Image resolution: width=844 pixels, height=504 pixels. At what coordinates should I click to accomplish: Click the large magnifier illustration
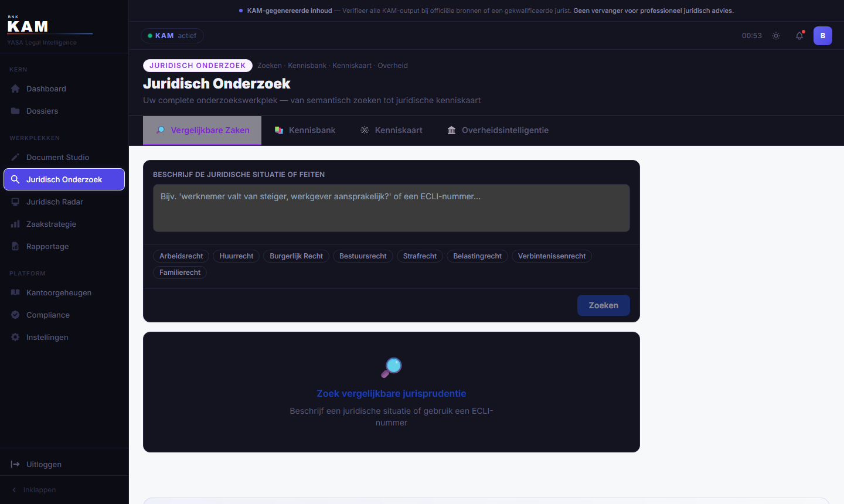tap(392, 367)
